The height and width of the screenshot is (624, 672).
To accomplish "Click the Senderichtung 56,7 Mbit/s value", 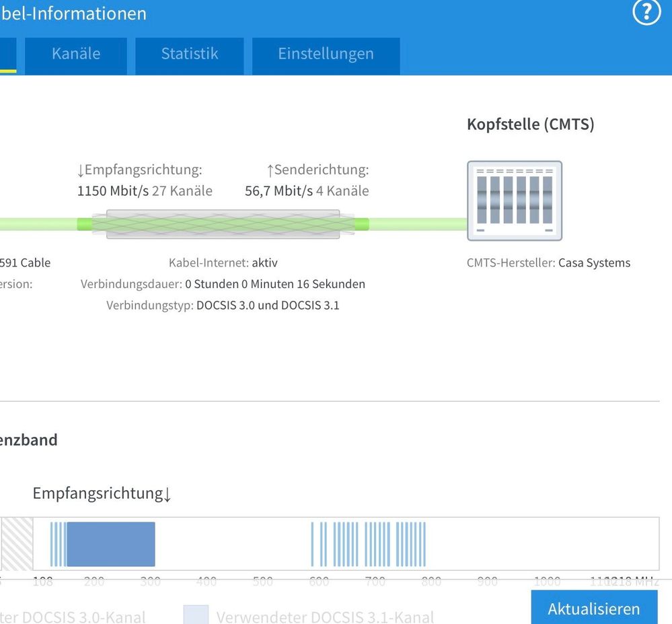I will coord(278,191).
